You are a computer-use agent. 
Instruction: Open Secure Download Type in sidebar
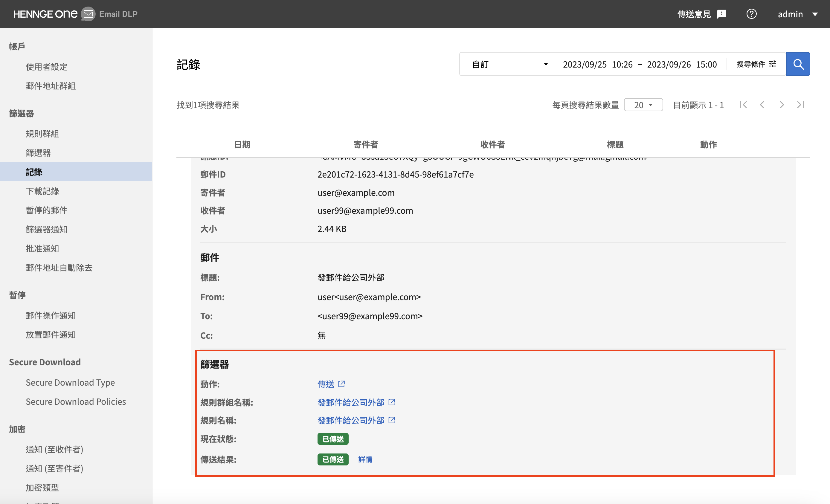pyautogui.click(x=70, y=382)
